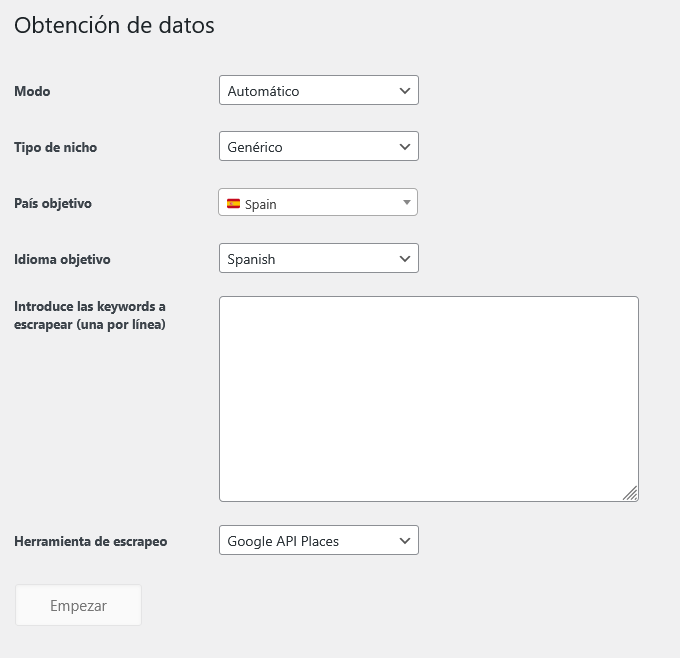
Task: Click the Empezar button
Action: point(78,605)
